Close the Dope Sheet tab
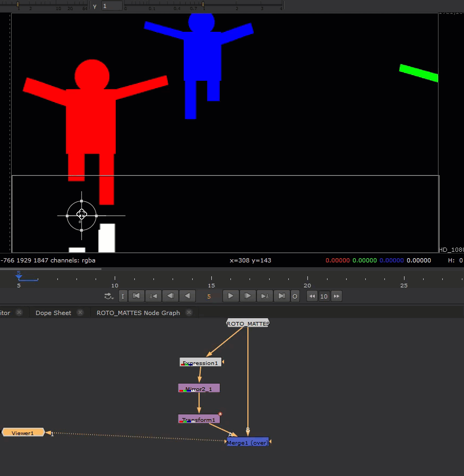The image size is (464, 476). pos(80,313)
